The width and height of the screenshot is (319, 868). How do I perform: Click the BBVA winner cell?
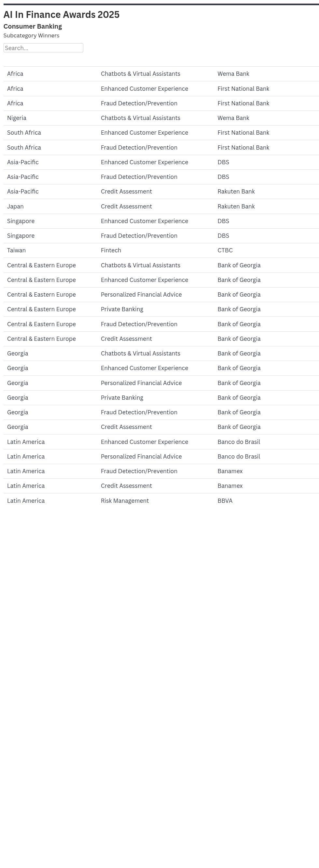point(225,501)
